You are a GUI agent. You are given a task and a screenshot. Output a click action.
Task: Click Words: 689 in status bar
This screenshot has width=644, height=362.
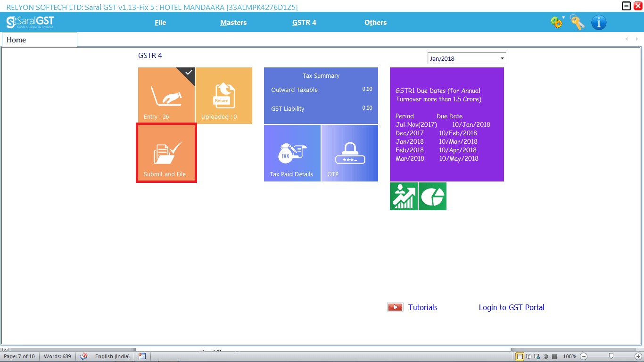(58, 356)
